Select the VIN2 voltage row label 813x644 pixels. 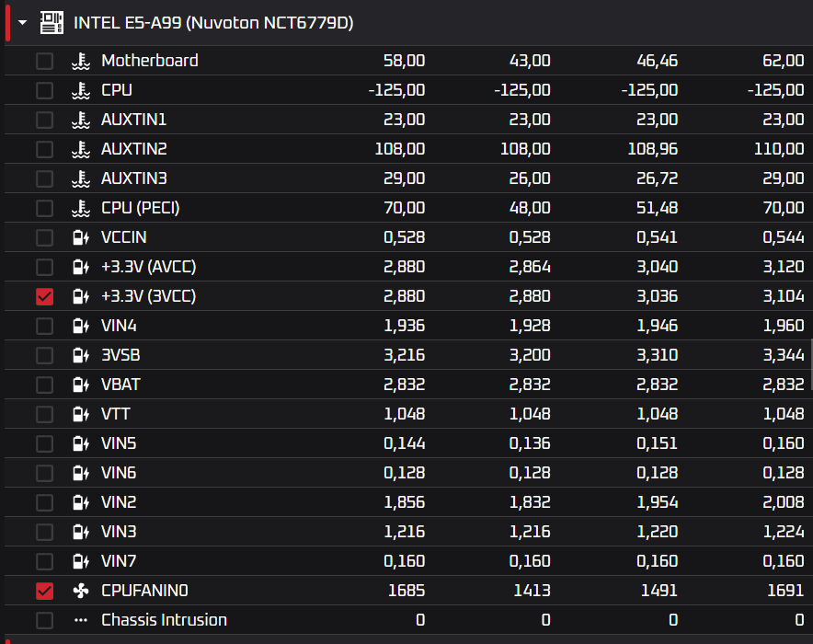[x=119, y=502]
